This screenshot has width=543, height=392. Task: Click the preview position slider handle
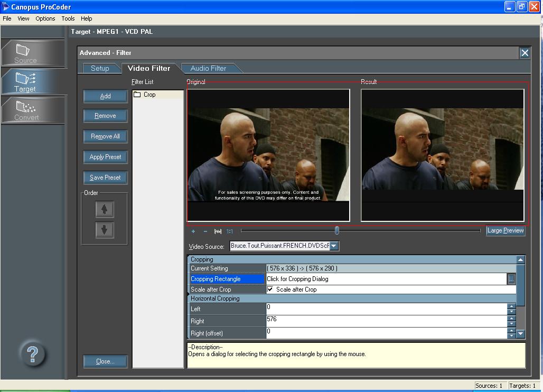336,230
